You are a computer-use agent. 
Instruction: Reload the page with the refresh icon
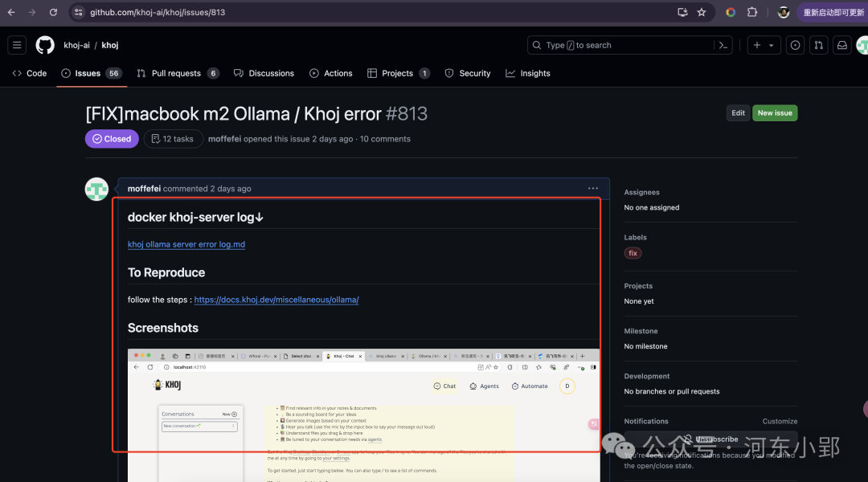point(53,12)
